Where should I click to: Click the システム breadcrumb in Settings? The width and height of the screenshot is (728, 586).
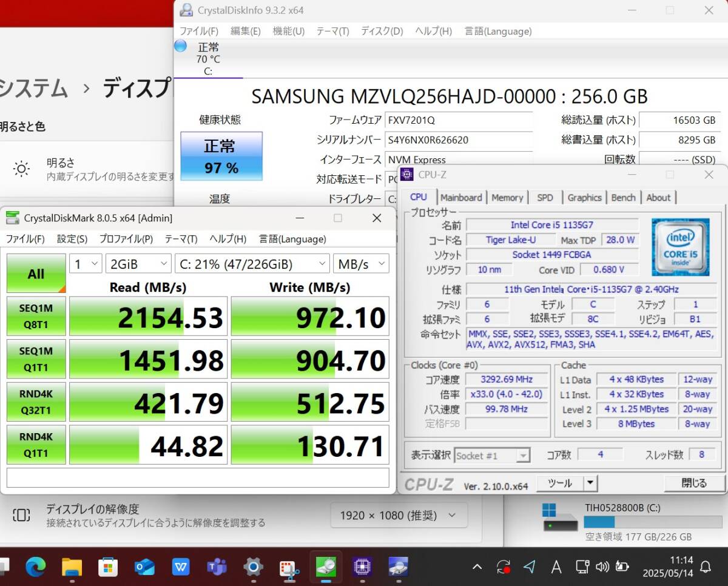tap(33, 89)
